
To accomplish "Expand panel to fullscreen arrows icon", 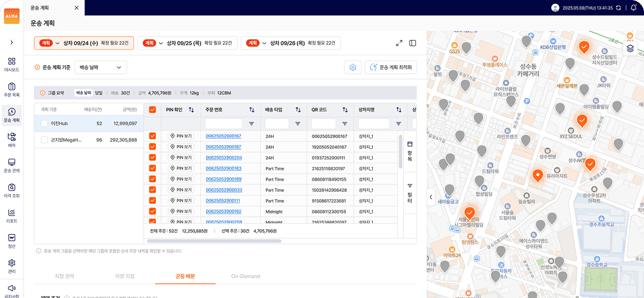I will point(399,43).
